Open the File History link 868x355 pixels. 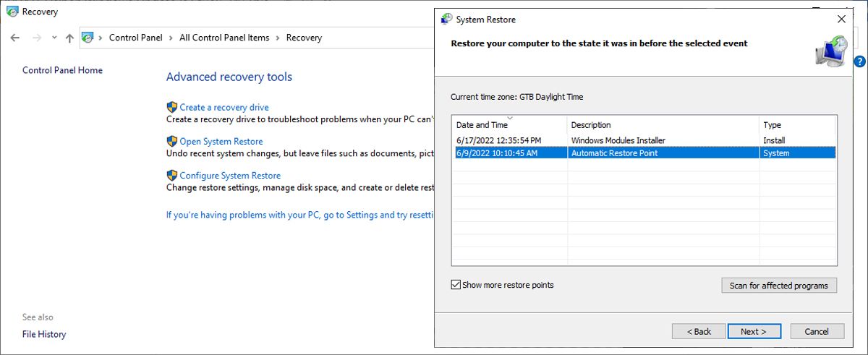point(44,334)
